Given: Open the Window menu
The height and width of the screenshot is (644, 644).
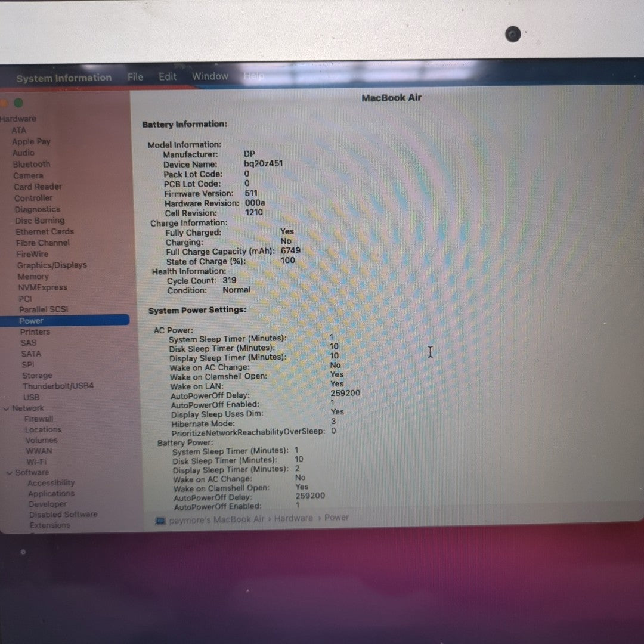Looking at the screenshot, I should point(210,76).
